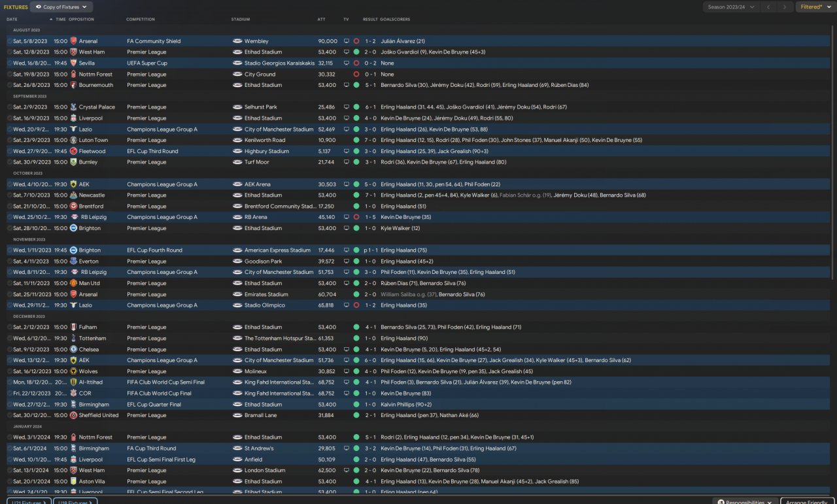
Task: Open the FA Community Shield competition link
Action: point(154,41)
